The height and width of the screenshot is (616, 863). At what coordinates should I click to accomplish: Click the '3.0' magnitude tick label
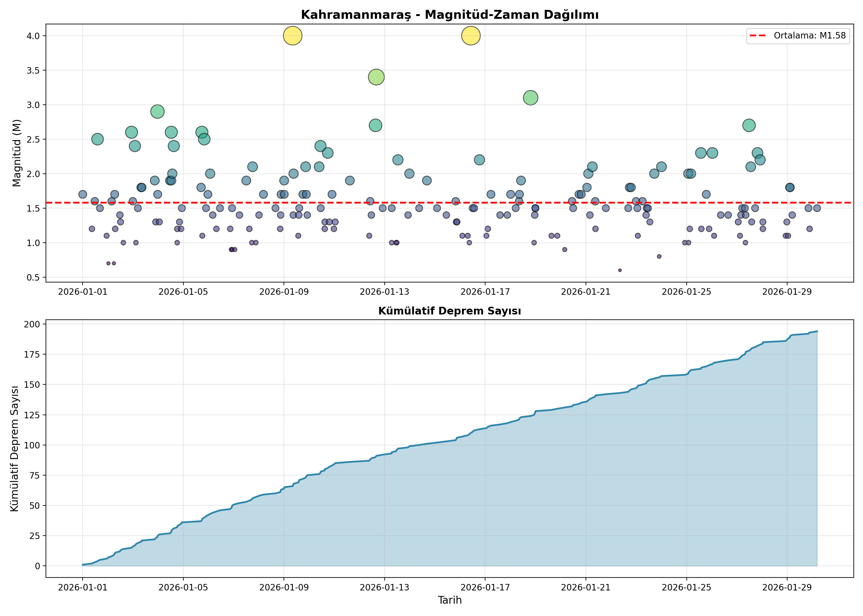[33, 105]
